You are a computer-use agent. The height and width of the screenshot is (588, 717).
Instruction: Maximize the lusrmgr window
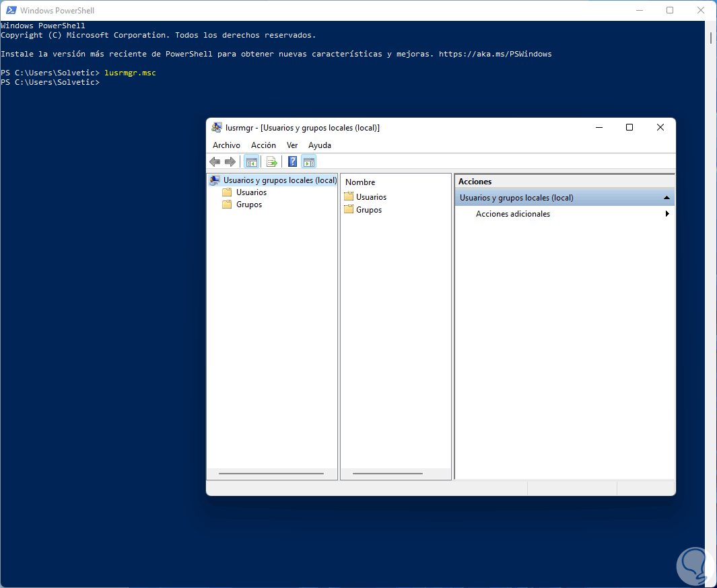click(629, 127)
